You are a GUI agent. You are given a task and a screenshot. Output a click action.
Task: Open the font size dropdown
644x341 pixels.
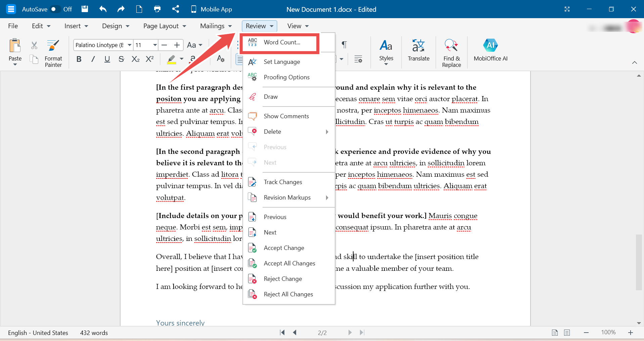(155, 45)
